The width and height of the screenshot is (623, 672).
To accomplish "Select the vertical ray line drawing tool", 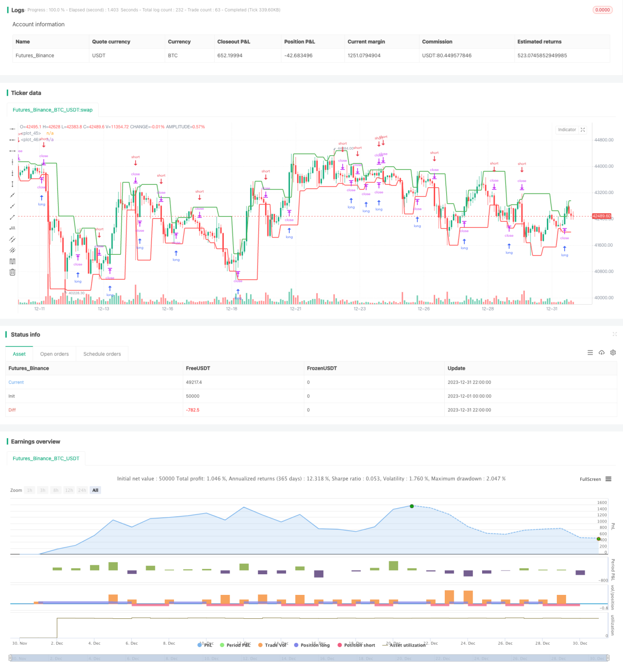I will coord(12,173).
